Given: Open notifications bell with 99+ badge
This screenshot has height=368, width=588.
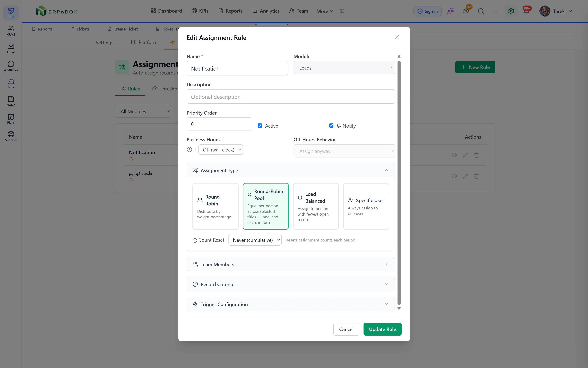Looking at the screenshot, I should pos(526,11).
